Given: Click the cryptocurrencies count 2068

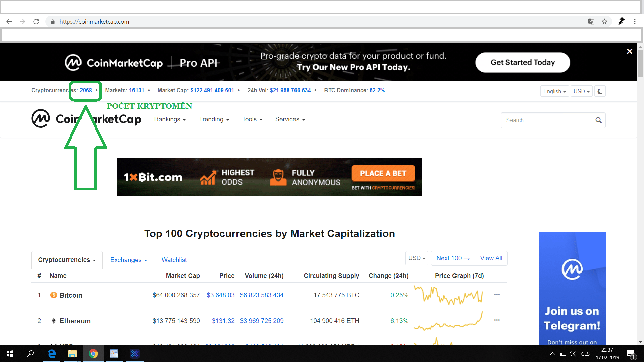Looking at the screenshot, I should tap(86, 90).
